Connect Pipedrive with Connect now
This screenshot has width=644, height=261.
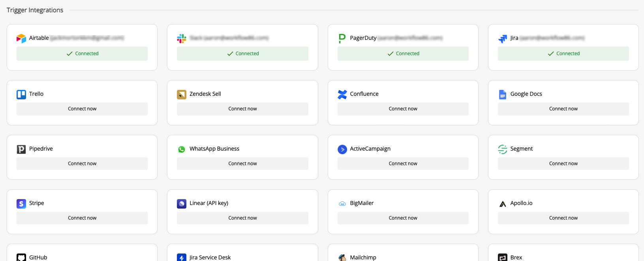click(x=82, y=164)
